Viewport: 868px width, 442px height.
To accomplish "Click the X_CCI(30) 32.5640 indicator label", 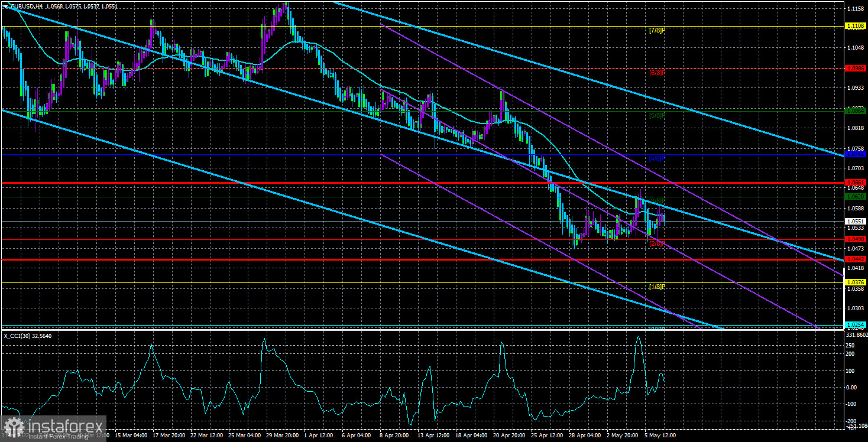I will coord(27,336).
